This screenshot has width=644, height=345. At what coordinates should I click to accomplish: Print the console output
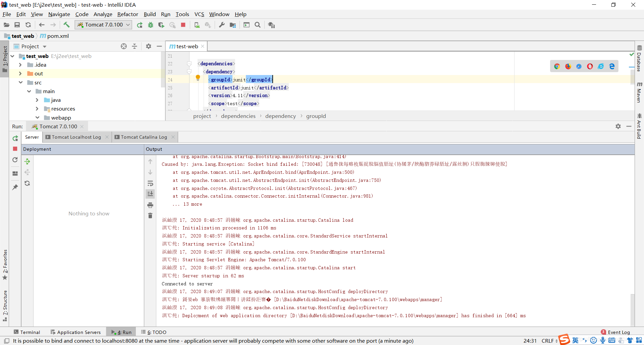pyautogui.click(x=150, y=205)
